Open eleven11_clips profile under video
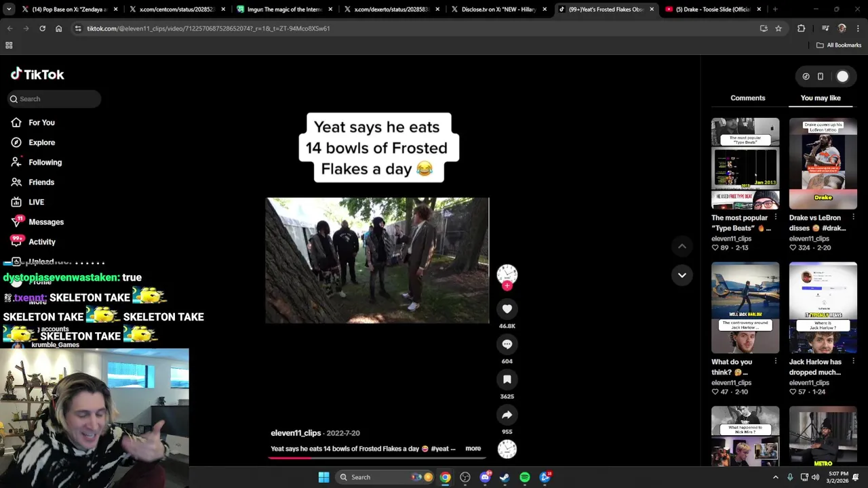The height and width of the screenshot is (488, 868). (x=296, y=433)
